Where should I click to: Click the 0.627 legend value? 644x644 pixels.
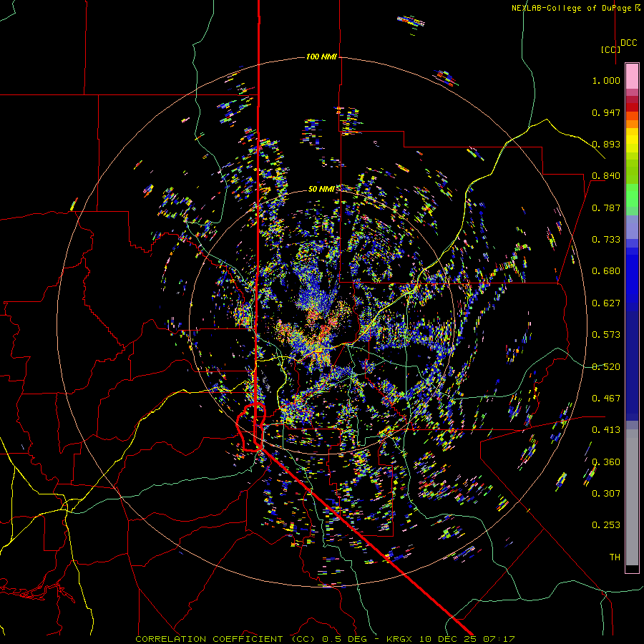(x=606, y=303)
